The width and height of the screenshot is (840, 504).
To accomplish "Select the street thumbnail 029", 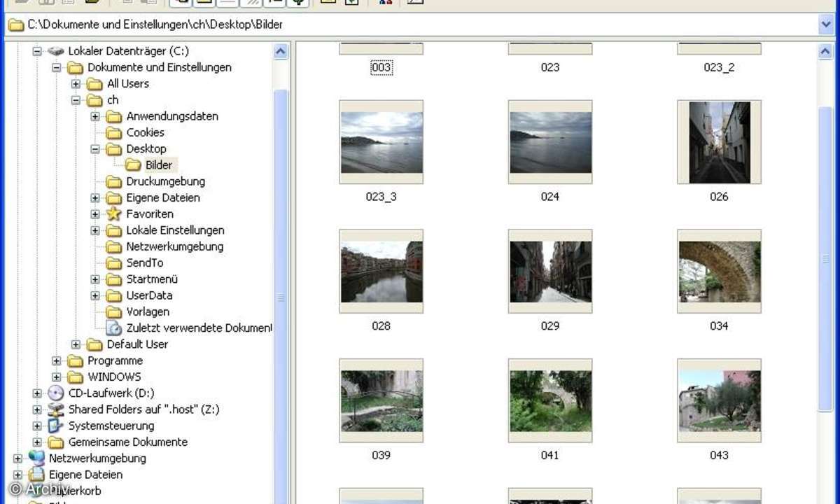I will pos(550,272).
